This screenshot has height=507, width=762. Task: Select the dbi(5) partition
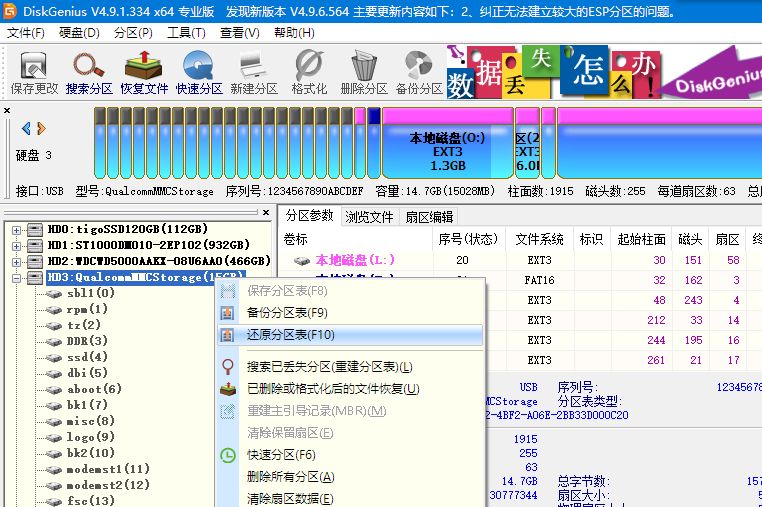click(x=87, y=373)
